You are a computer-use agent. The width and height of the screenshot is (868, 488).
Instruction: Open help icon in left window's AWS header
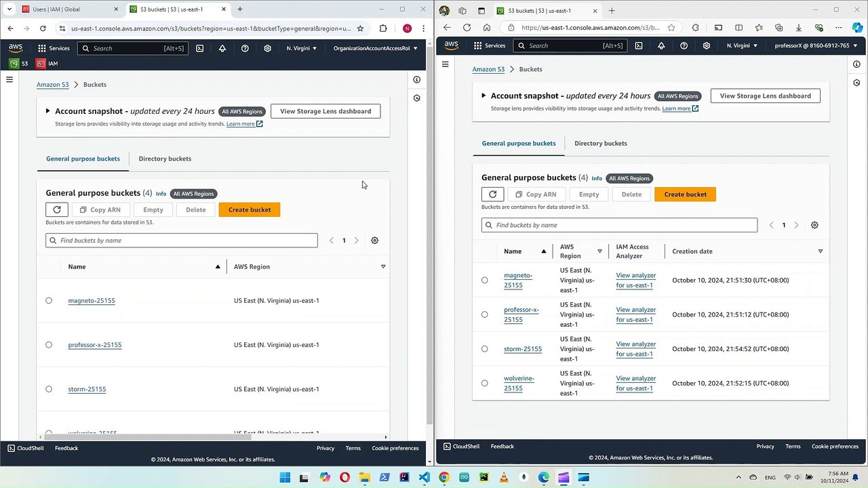(245, 49)
